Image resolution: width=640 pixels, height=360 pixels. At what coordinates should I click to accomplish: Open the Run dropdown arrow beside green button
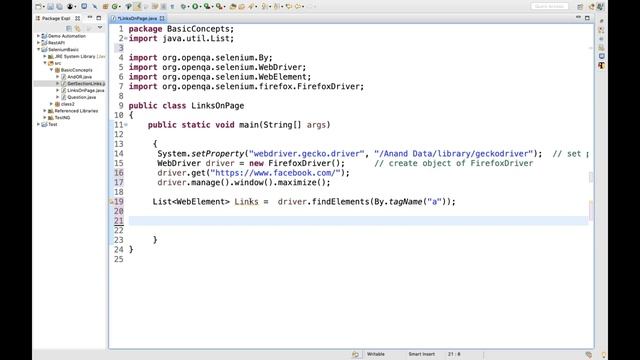pyautogui.click(x=200, y=6)
